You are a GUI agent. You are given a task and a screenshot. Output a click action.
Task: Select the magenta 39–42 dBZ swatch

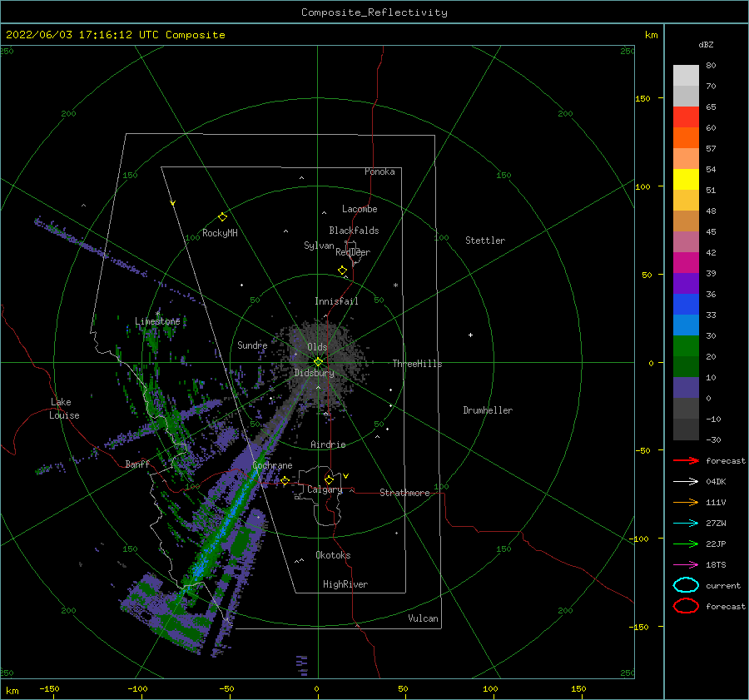[686, 263]
